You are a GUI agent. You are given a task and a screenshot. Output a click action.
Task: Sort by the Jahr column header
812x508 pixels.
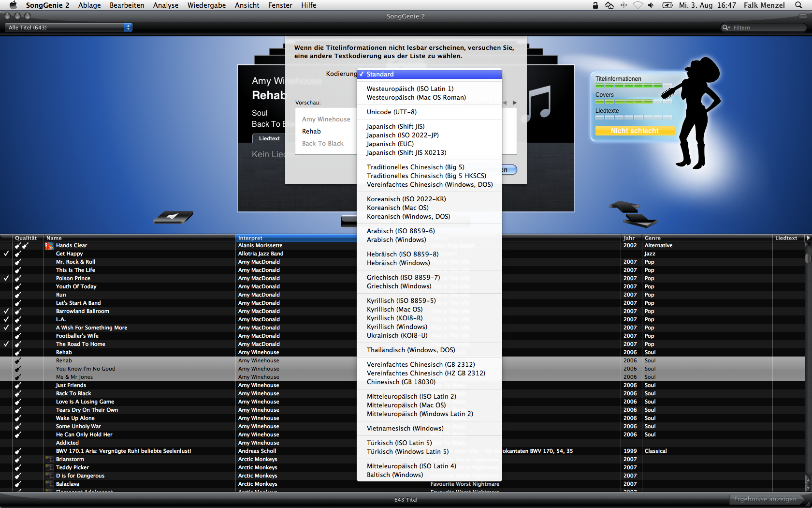click(x=631, y=238)
